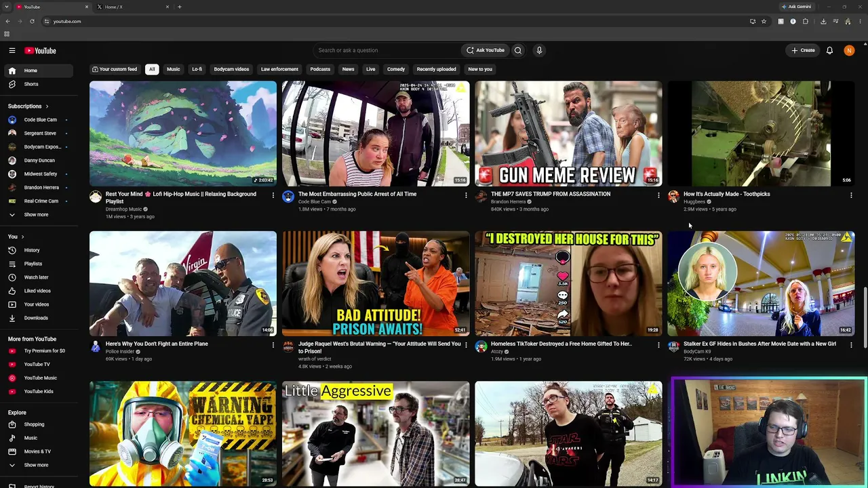Open Playlists in the sidebar
The width and height of the screenshot is (868, 488).
pos(38,264)
